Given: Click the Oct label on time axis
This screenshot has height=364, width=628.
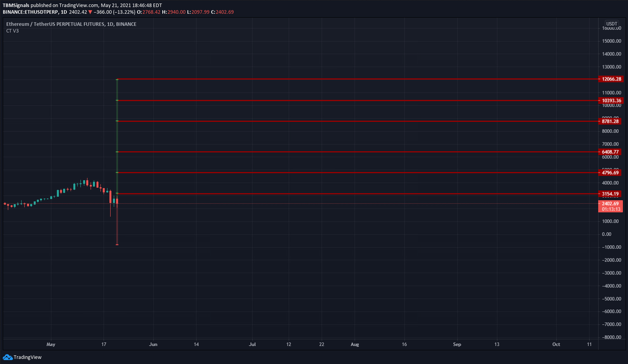Looking at the screenshot, I should (556, 344).
